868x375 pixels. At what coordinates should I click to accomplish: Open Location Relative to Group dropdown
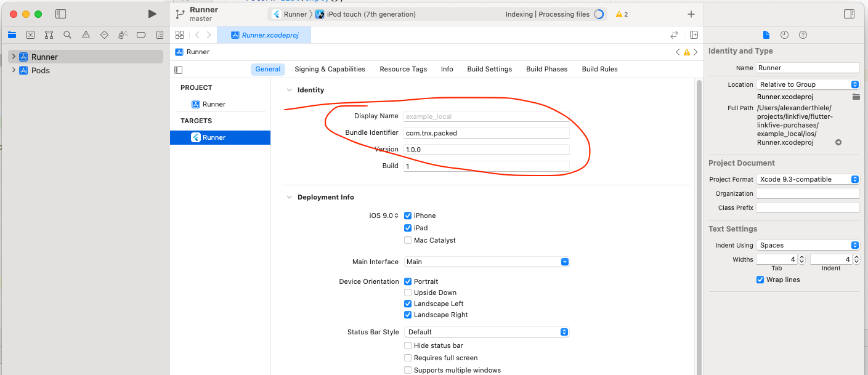(808, 84)
